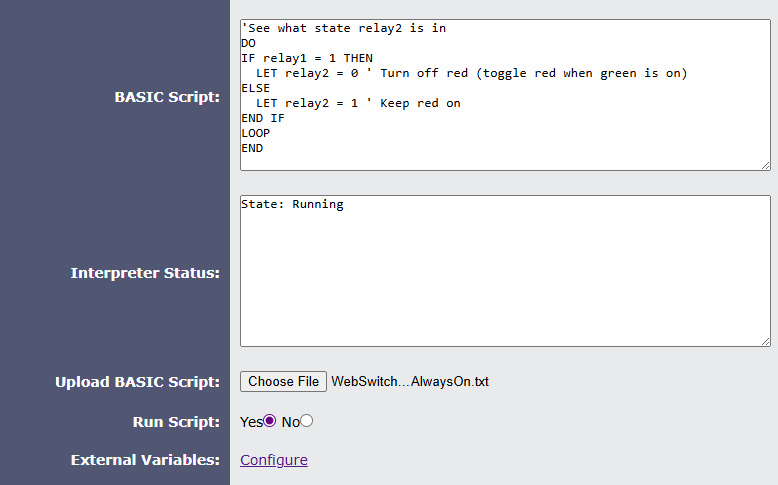
Task: Place cursor on the 'See what state relay2' comment
Action: (x=343, y=28)
